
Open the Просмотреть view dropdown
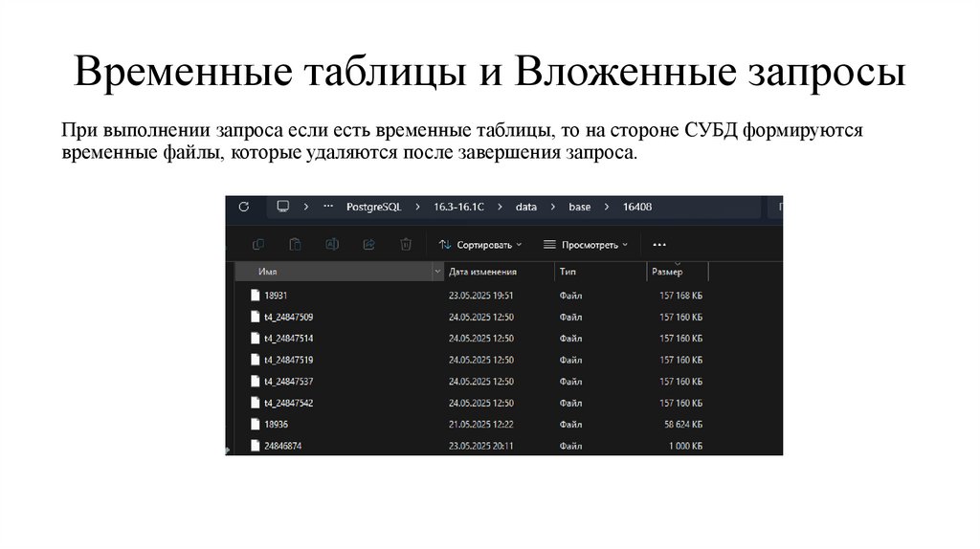(x=586, y=245)
